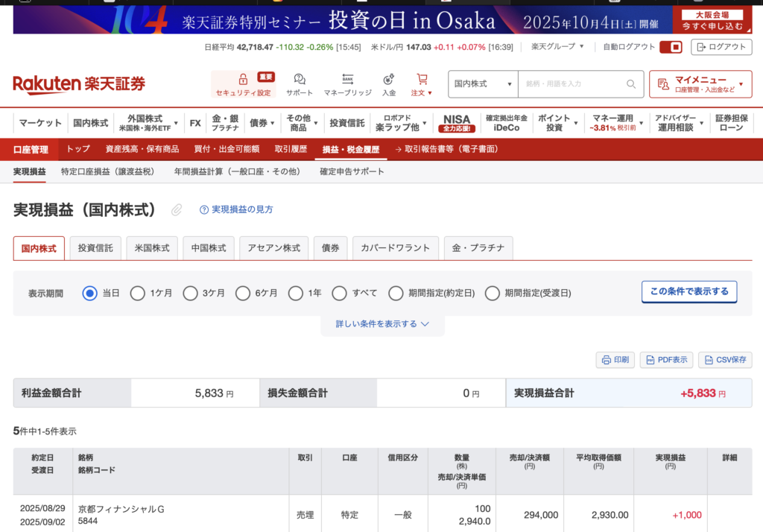The height and width of the screenshot is (532, 763).
Task: Select the すべて period radio button
Action: (339, 293)
